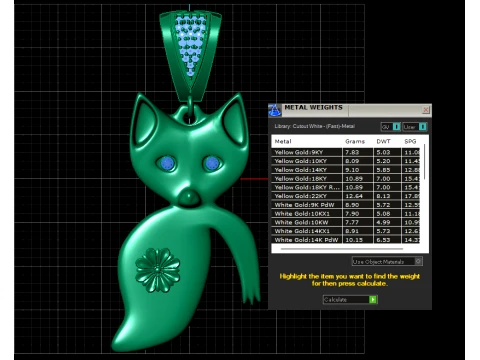Click the DWT column header
This screenshot has height=360, width=480.
click(x=383, y=141)
